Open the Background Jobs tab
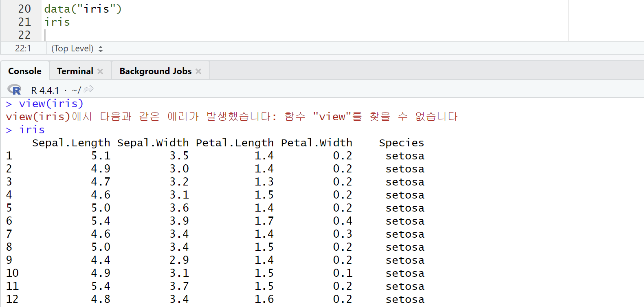 point(155,71)
